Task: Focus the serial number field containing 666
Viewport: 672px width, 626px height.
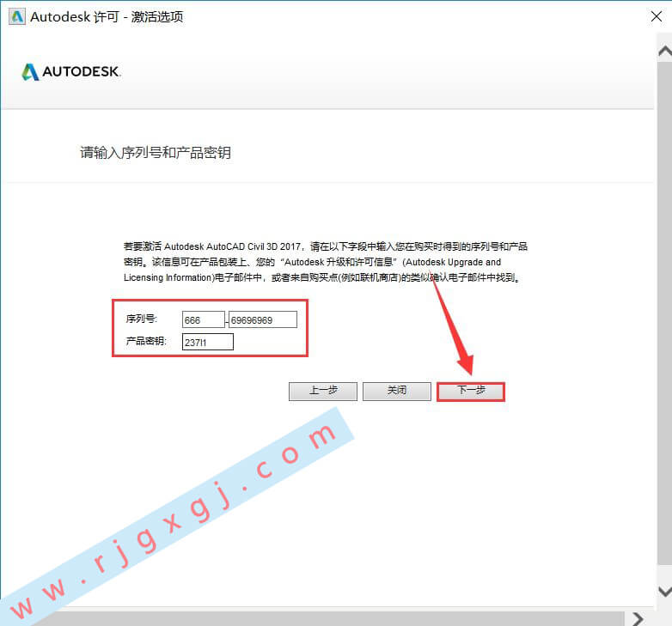Action: click(x=203, y=319)
